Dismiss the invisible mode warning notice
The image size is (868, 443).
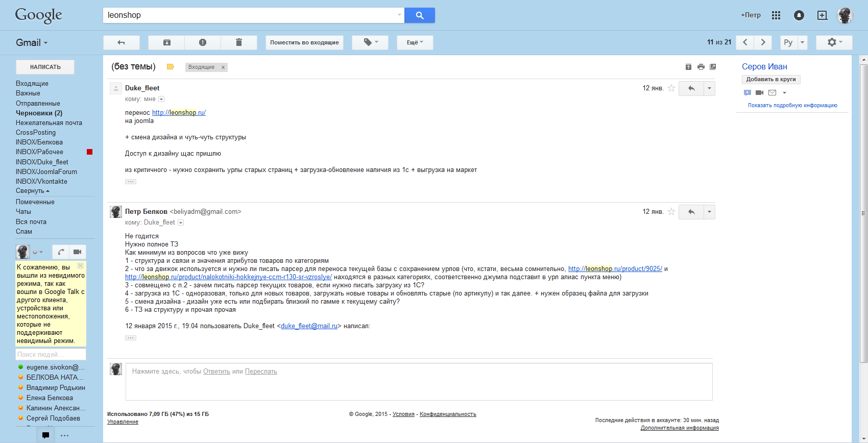tap(80, 266)
